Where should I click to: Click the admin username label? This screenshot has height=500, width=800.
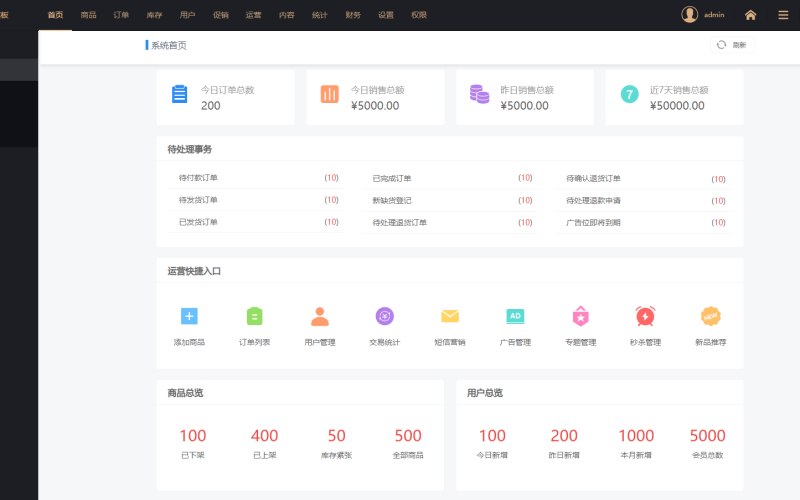[x=714, y=15]
